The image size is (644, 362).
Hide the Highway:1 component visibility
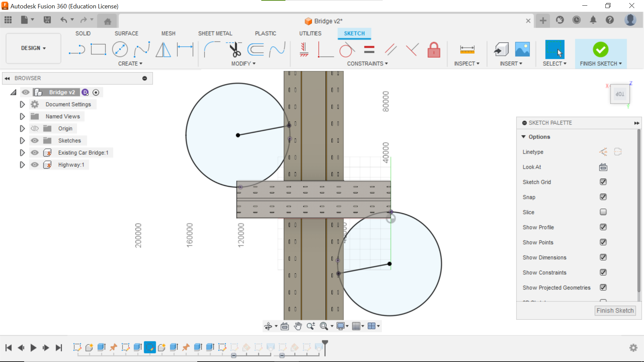coord(35,165)
